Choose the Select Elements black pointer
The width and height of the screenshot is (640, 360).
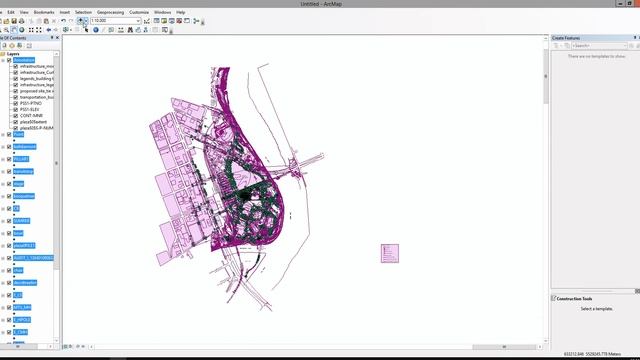click(x=86, y=30)
